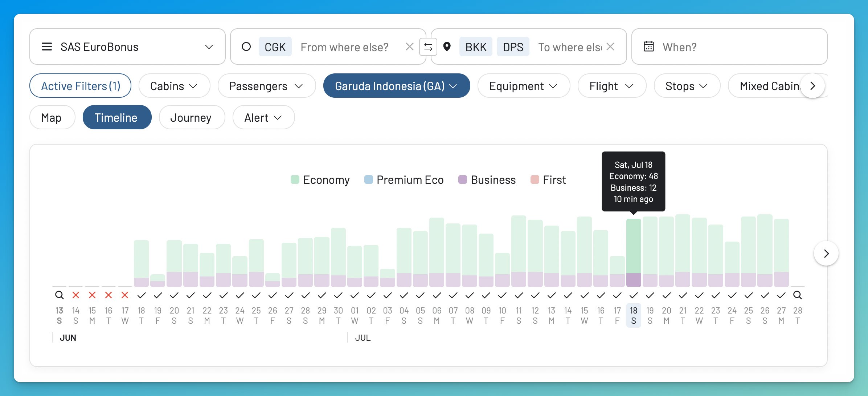Screen dimensions: 868x396
Task: Click the checkmark above July 18
Action: [634, 295]
